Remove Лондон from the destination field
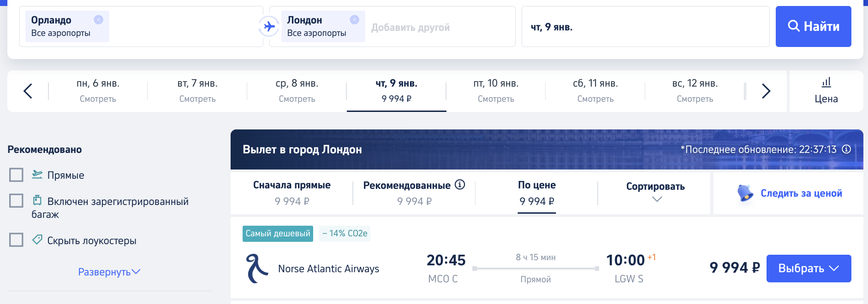868x304 pixels. (354, 20)
